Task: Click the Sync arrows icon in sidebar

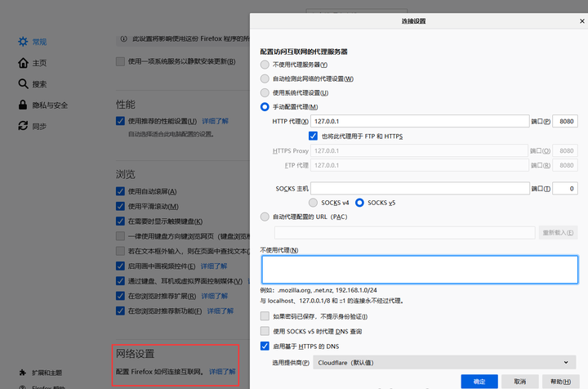Action: tap(23, 126)
